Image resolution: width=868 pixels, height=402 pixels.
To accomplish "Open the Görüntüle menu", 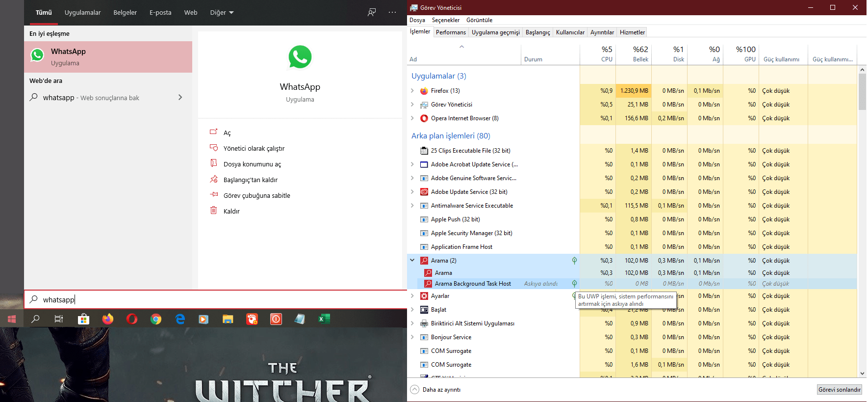I will pyautogui.click(x=479, y=20).
